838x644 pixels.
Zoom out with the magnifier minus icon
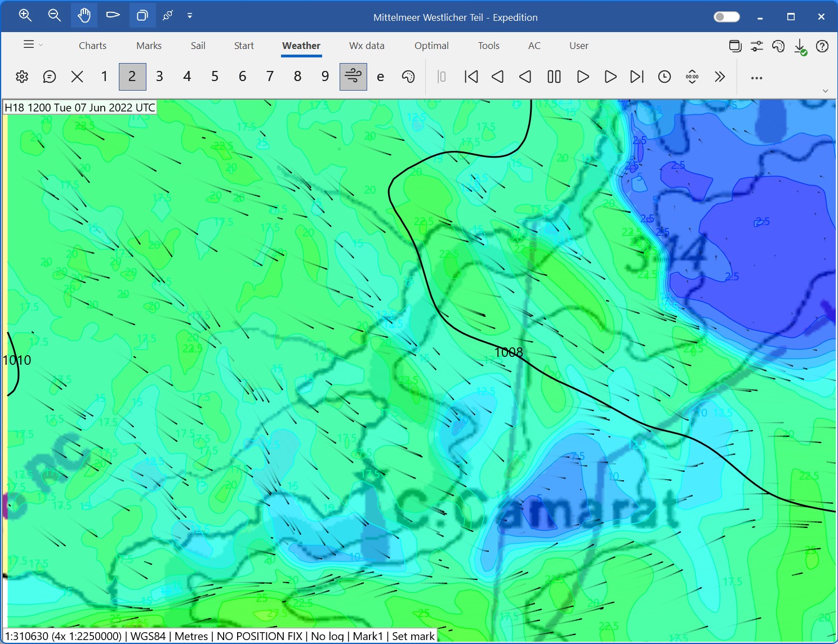tap(55, 16)
